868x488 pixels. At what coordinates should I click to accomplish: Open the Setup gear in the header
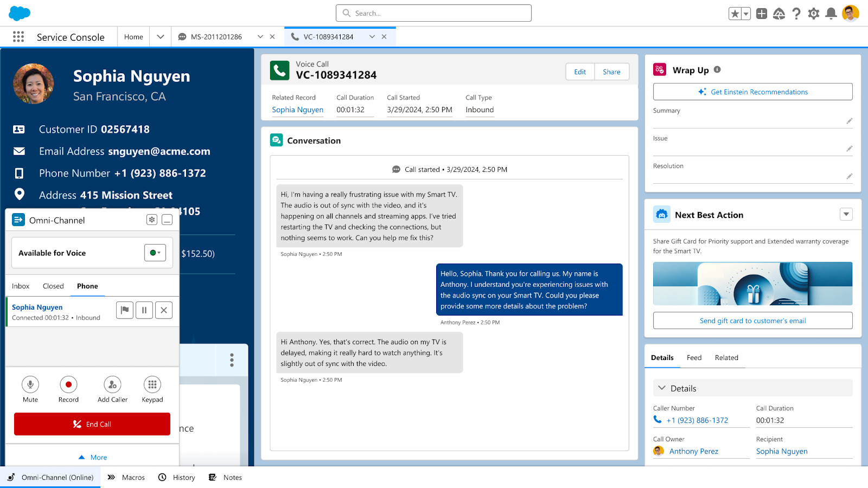click(x=814, y=13)
